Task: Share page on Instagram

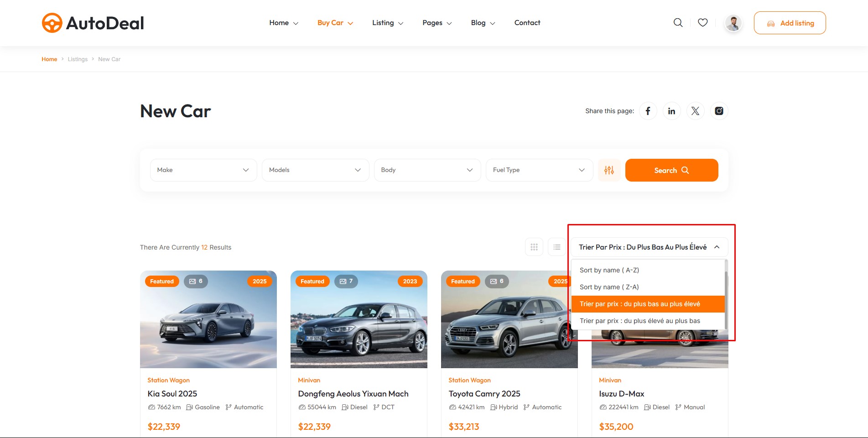Action: (719, 111)
